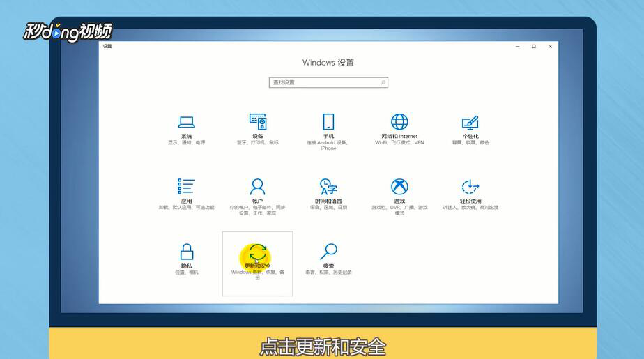Image resolution: width=644 pixels, height=359 pixels.
Task: Click the 系统 label text
Action: [187, 136]
